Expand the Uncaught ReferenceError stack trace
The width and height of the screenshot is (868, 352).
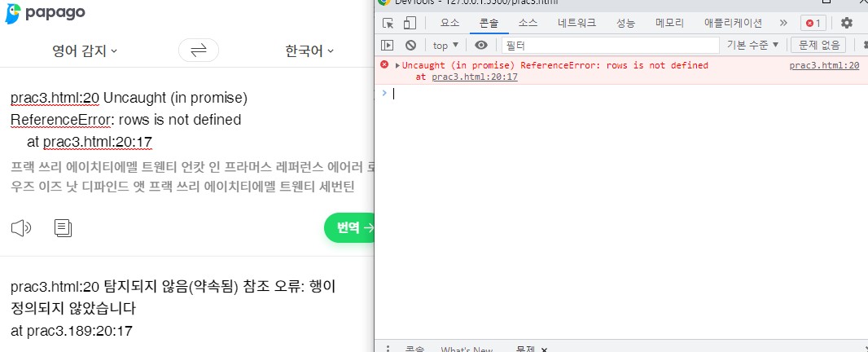click(x=397, y=65)
